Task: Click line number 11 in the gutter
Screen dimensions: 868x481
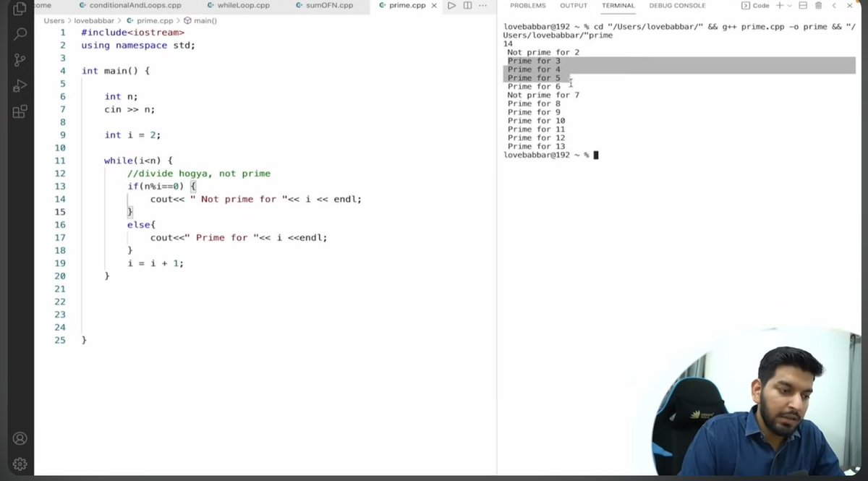Action: 60,161
